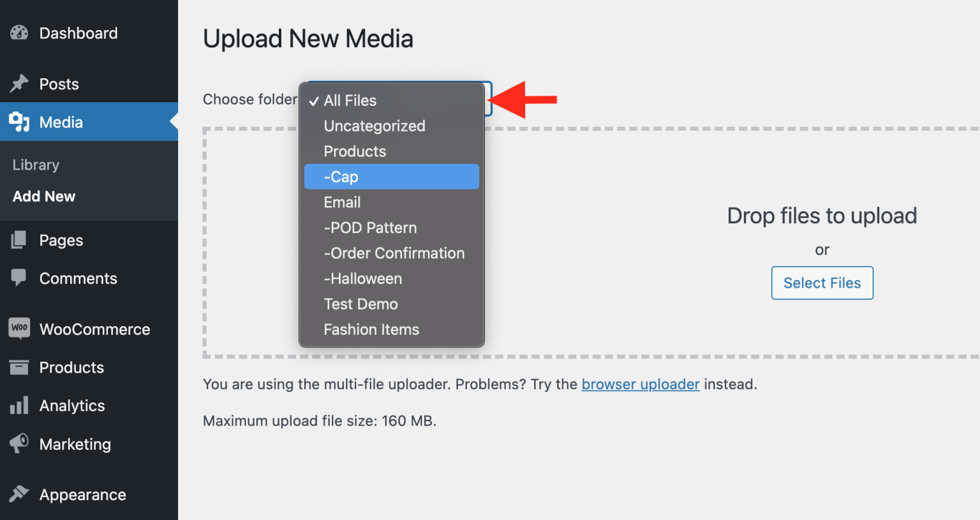Click the Pages document icon

click(19, 240)
